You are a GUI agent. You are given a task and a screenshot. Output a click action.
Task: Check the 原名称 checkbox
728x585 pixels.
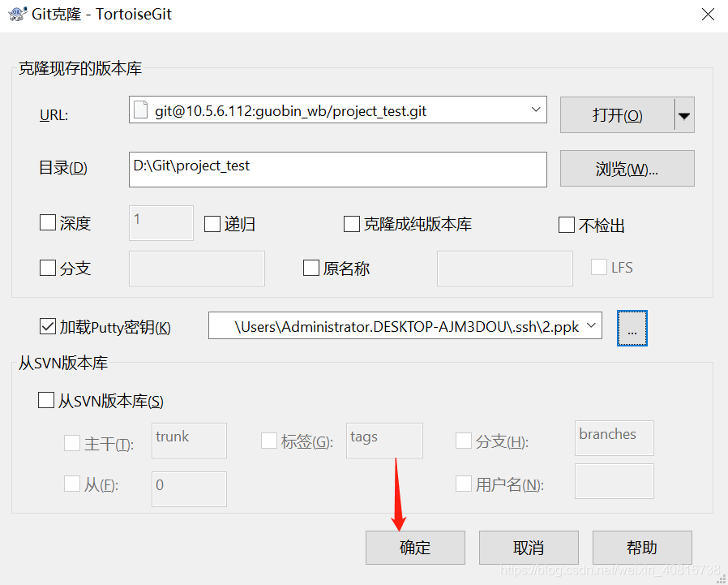pyautogui.click(x=310, y=269)
